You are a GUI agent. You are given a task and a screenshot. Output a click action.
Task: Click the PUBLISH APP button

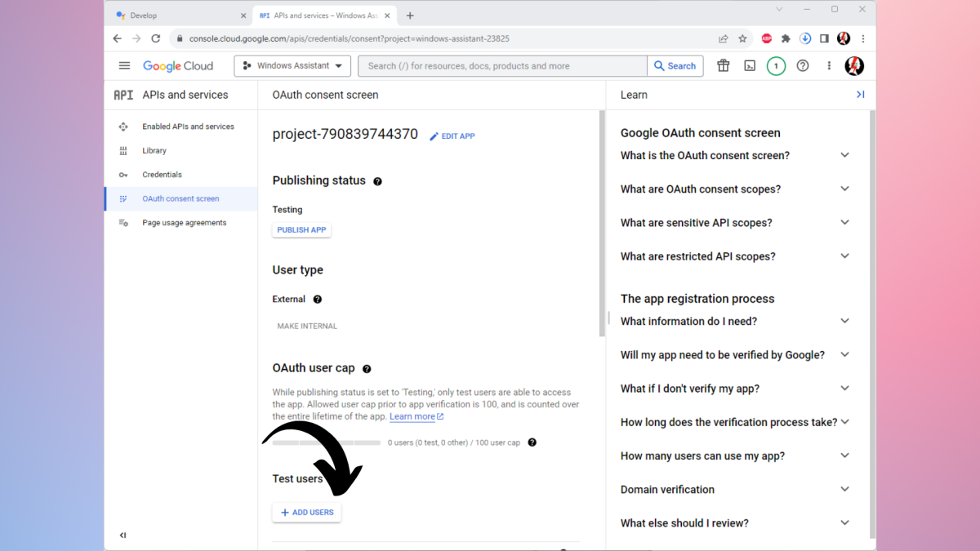(301, 230)
